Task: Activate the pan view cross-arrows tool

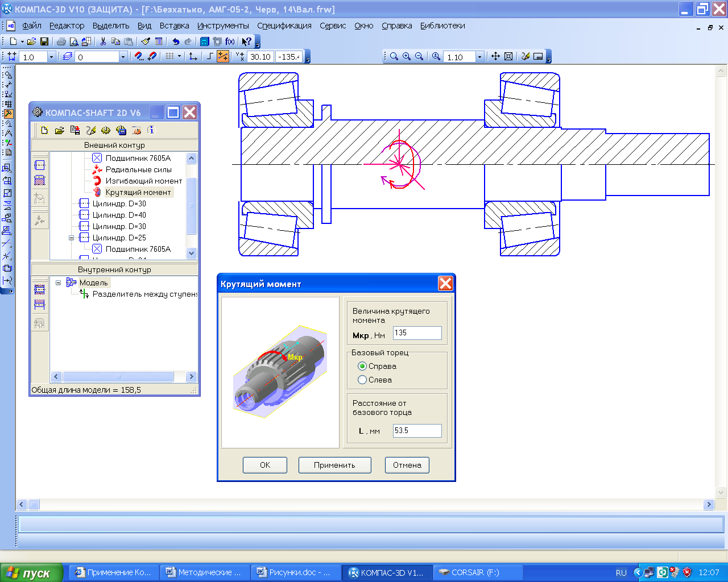Action: pyautogui.click(x=495, y=56)
